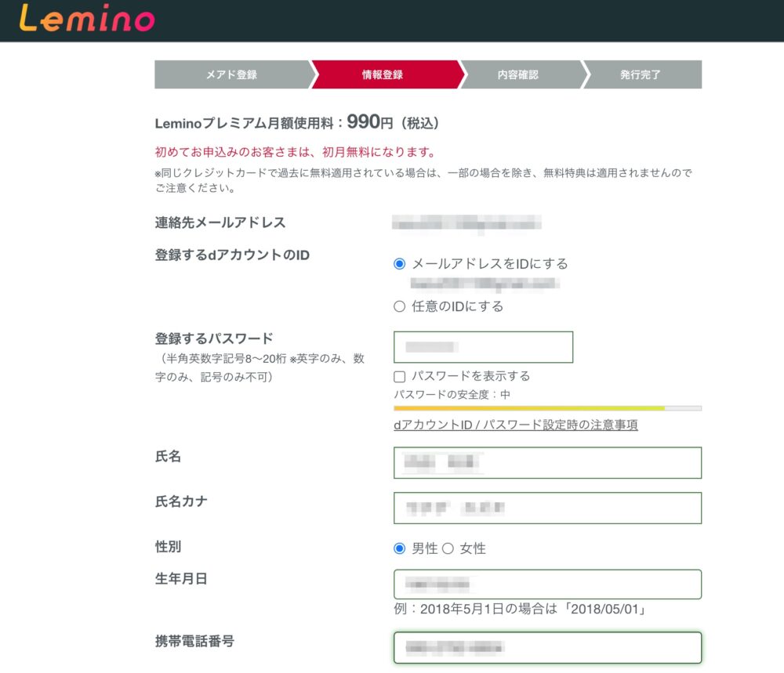The height and width of the screenshot is (673, 784).
Task: Click the 任意のIDにする label text
Action: coord(458,306)
